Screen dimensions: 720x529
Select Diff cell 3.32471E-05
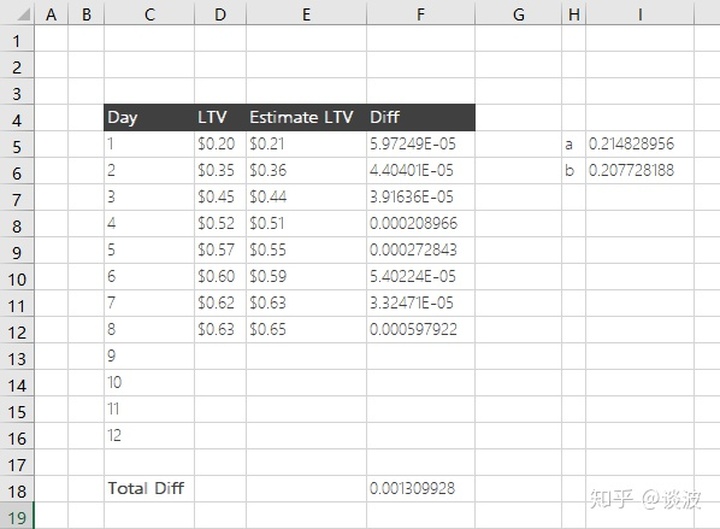421,303
